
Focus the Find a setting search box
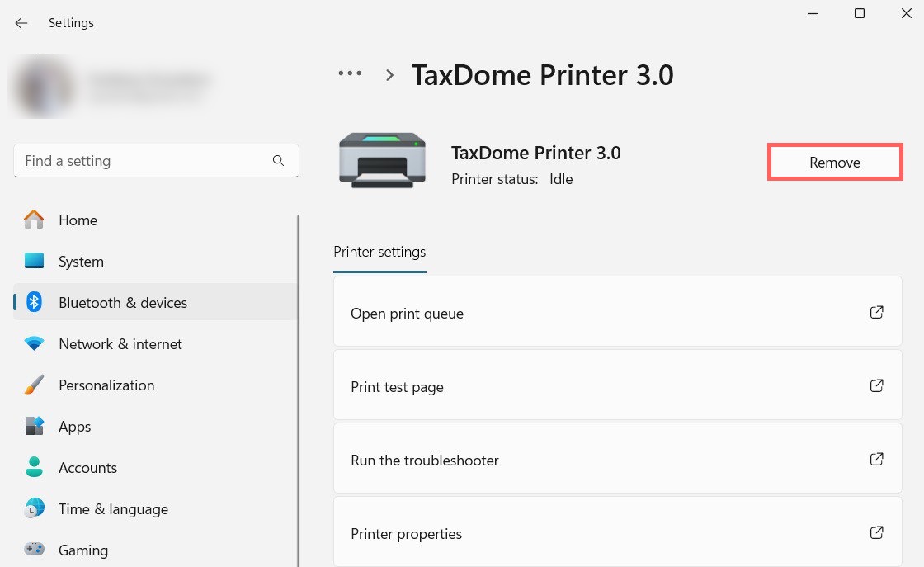click(144, 161)
